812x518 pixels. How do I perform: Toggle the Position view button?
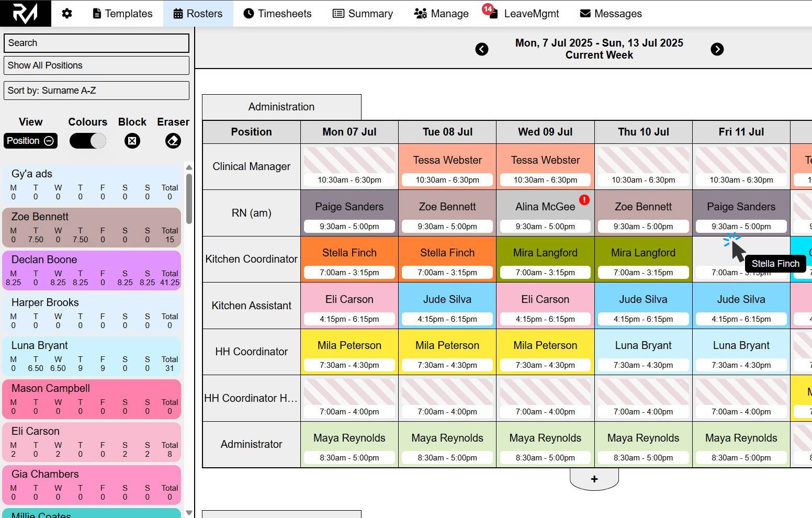(x=30, y=140)
